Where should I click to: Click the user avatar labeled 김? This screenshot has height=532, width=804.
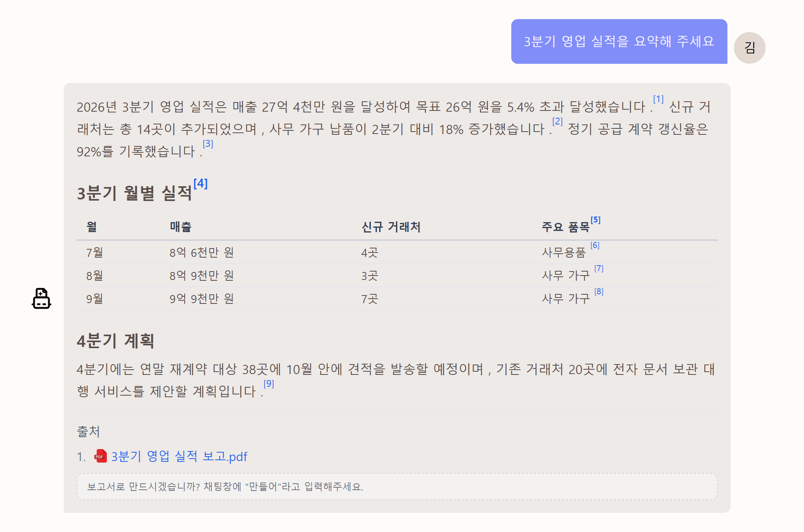749,48
